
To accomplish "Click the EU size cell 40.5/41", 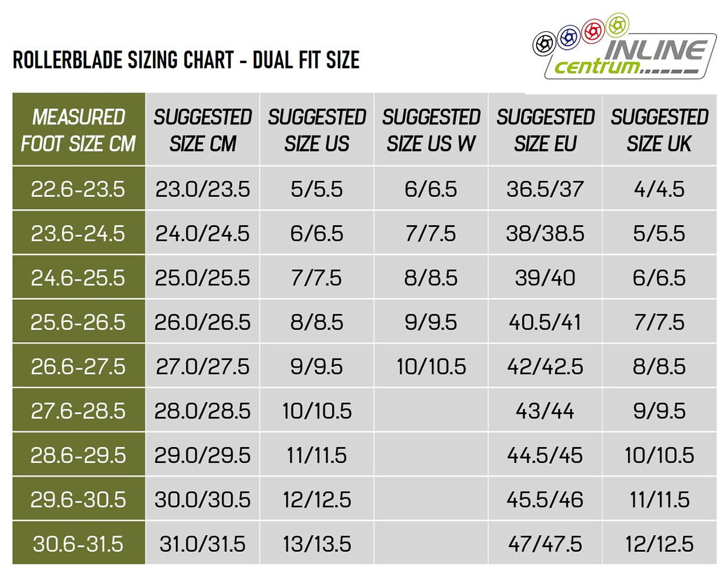I will point(545,323).
